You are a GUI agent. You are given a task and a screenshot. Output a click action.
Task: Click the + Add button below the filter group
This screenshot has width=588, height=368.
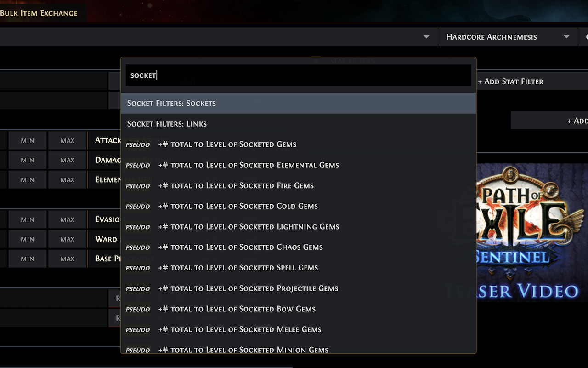(x=574, y=120)
